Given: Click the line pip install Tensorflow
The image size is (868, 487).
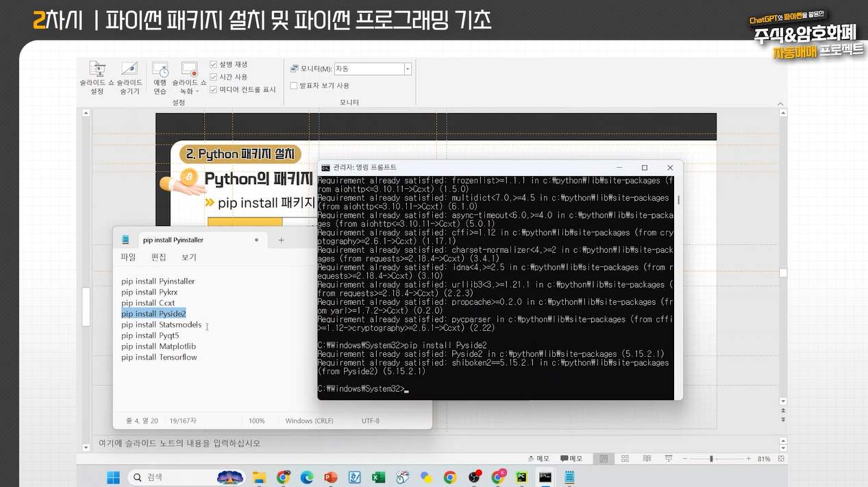Looking at the screenshot, I should click(x=159, y=358).
